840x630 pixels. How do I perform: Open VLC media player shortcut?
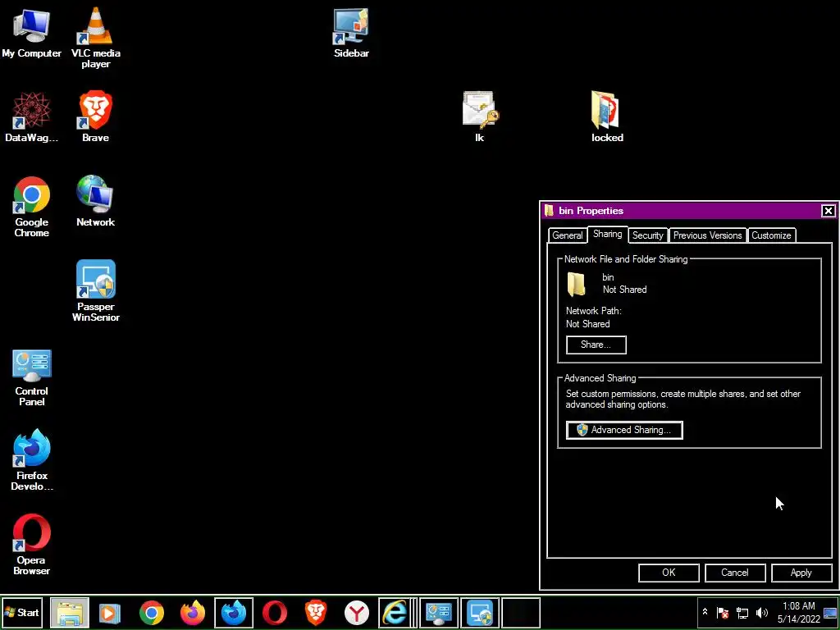tap(96, 38)
